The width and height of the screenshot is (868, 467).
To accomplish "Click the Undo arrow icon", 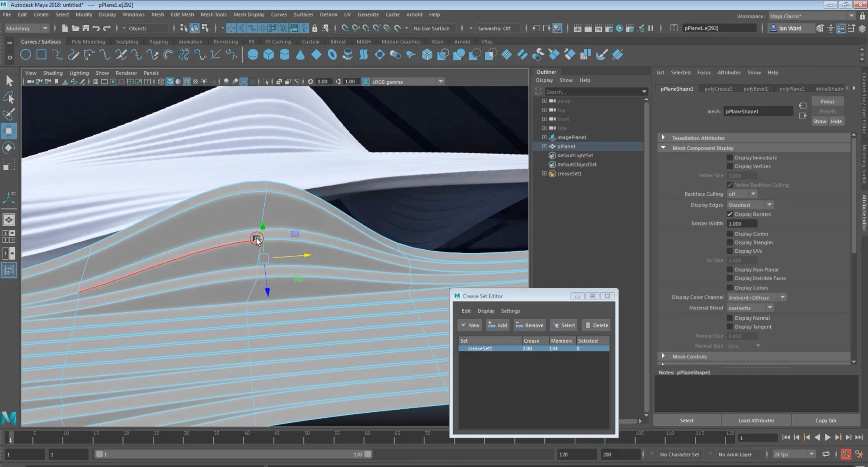I will [96, 28].
